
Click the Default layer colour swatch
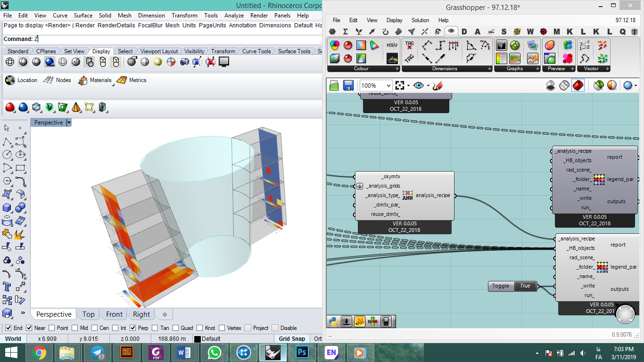(198, 339)
